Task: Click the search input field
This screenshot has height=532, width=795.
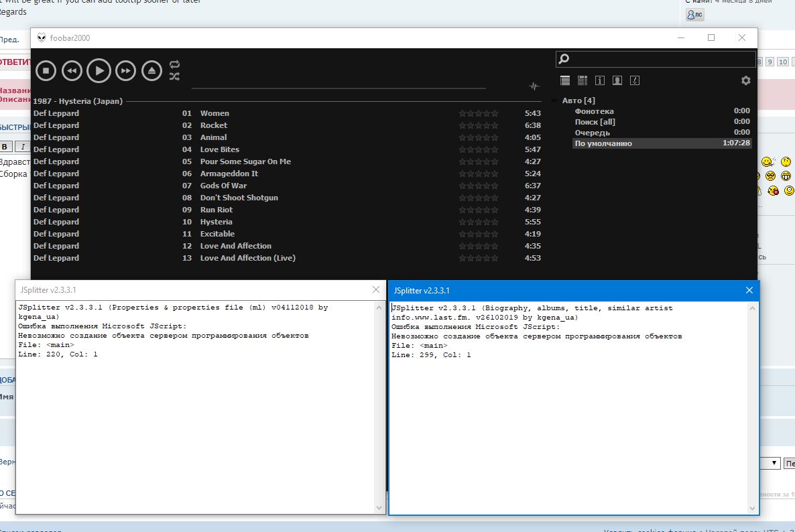Action: pyautogui.click(x=660, y=59)
